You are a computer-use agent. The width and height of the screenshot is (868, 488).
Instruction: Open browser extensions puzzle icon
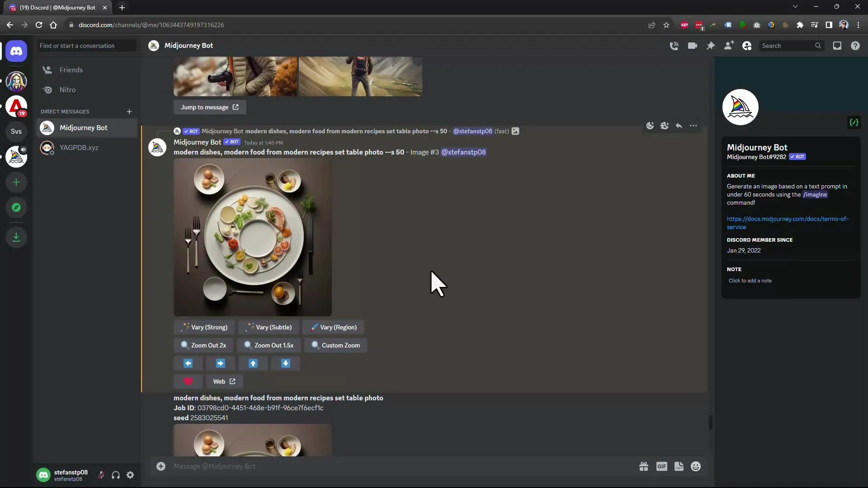[x=800, y=25]
